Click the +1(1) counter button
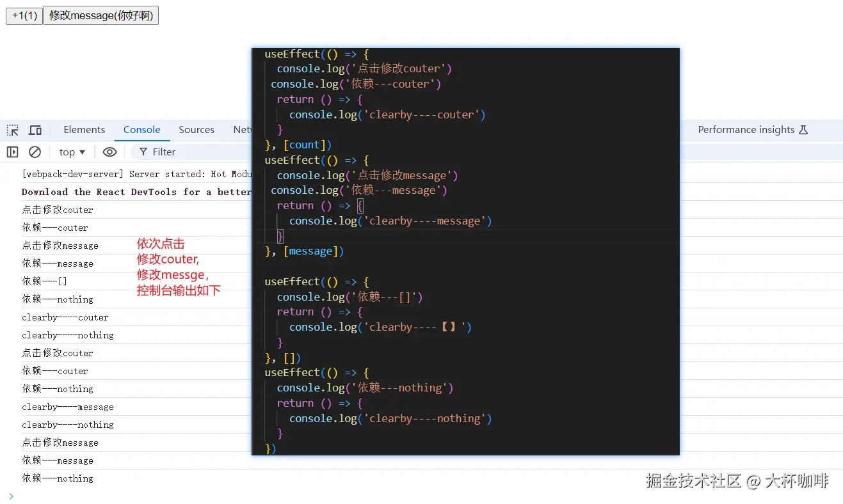The image size is (843, 504). tap(24, 15)
